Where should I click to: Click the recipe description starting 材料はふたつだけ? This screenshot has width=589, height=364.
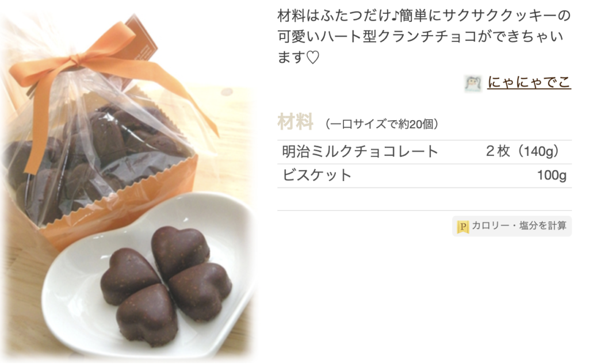pyautogui.click(x=424, y=36)
